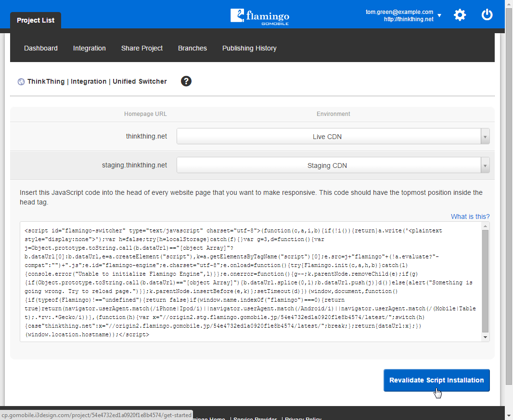Switch to the Project List tab
This screenshot has height=420, width=513.
tap(36, 20)
